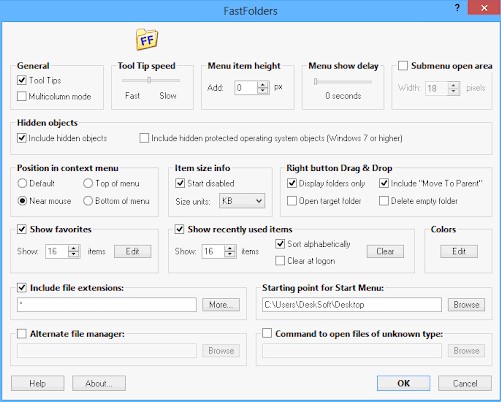
Task: Click the FastFolders FF folder icon
Action: [x=147, y=40]
